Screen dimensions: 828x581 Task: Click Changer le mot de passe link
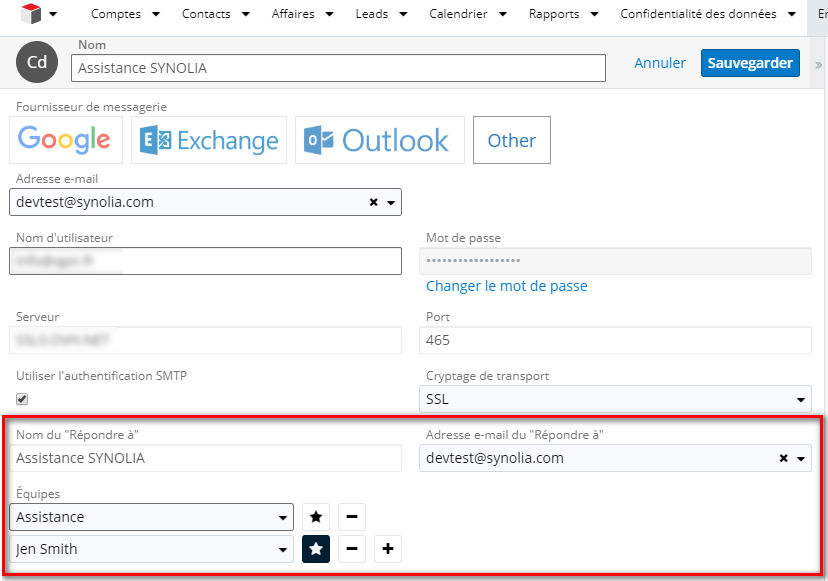pyautogui.click(x=506, y=286)
